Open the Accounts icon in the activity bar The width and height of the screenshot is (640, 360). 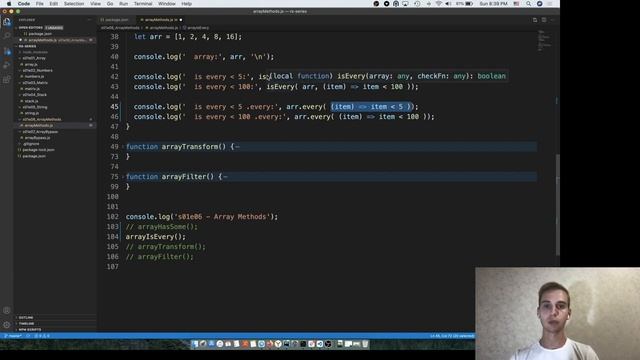(x=7, y=310)
